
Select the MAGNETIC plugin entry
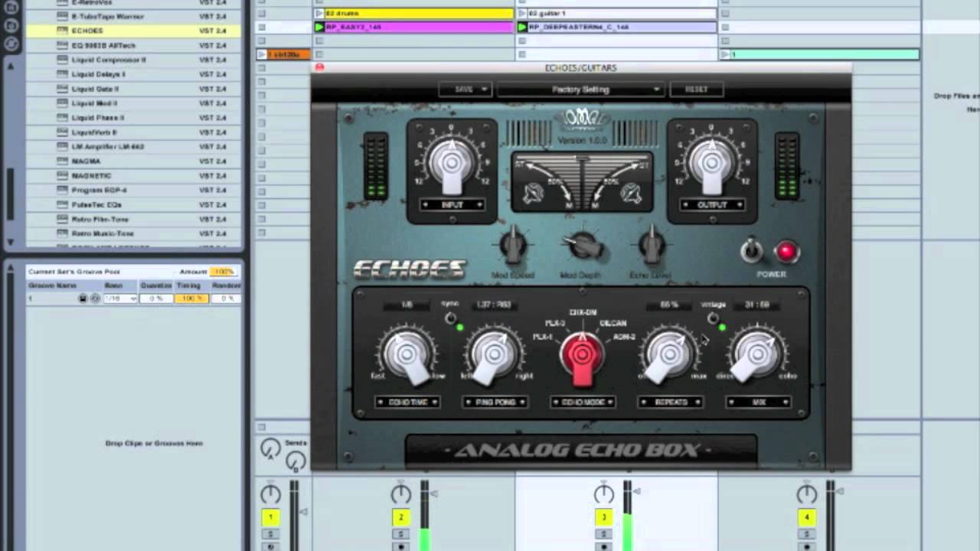point(134,176)
